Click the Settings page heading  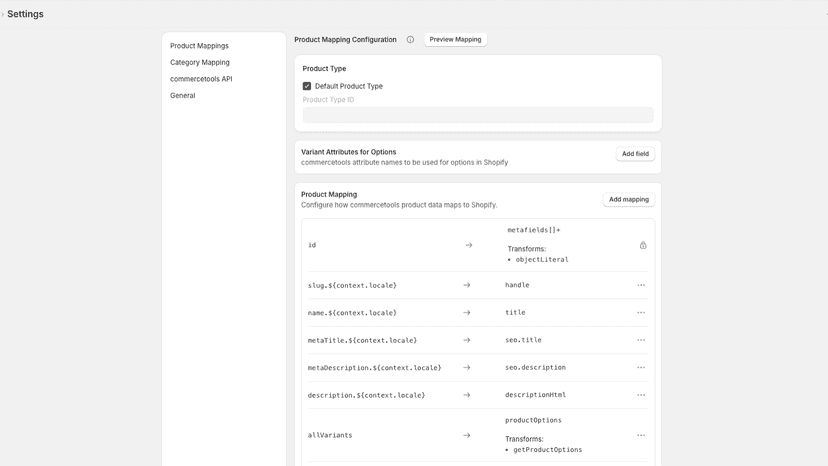click(25, 14)
